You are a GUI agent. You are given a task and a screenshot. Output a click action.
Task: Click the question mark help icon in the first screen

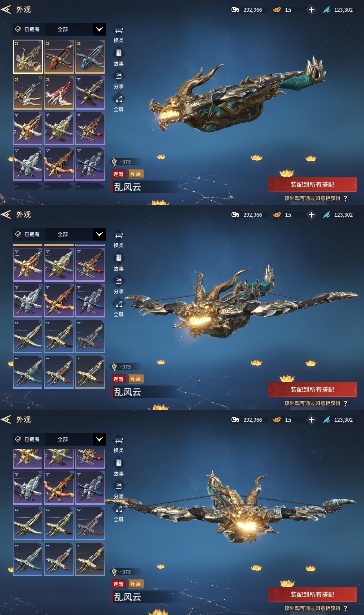(345, 198)
